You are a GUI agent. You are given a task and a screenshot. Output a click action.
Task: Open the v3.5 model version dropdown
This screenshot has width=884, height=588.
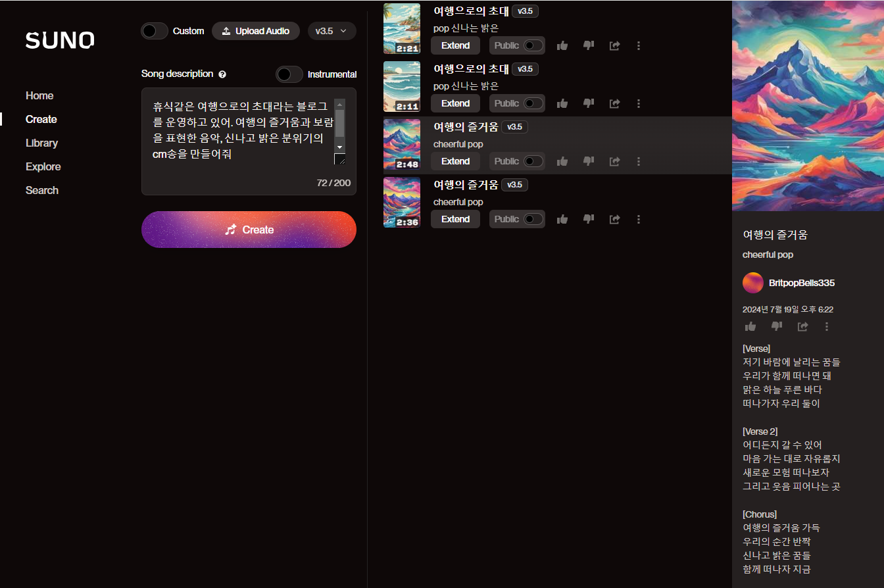click(331, 31)
